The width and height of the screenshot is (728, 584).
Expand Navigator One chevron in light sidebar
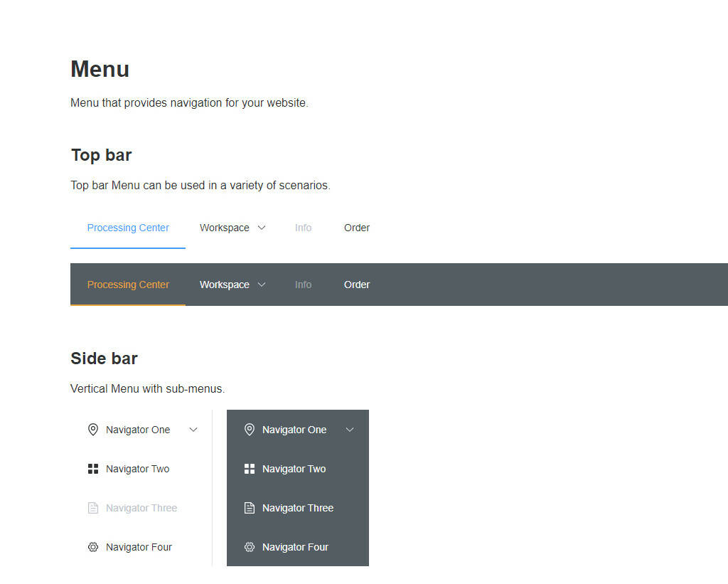(193, 430)
